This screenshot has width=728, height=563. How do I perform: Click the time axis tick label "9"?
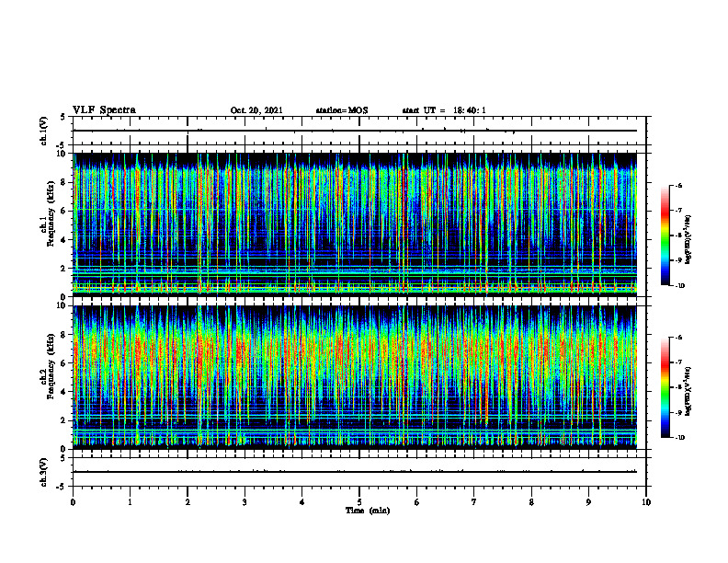588,502
